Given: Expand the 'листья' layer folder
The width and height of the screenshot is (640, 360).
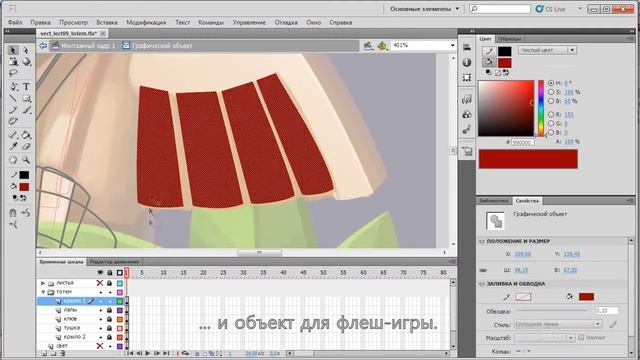Looking at the screenshot, I should [x=43, y=283].
